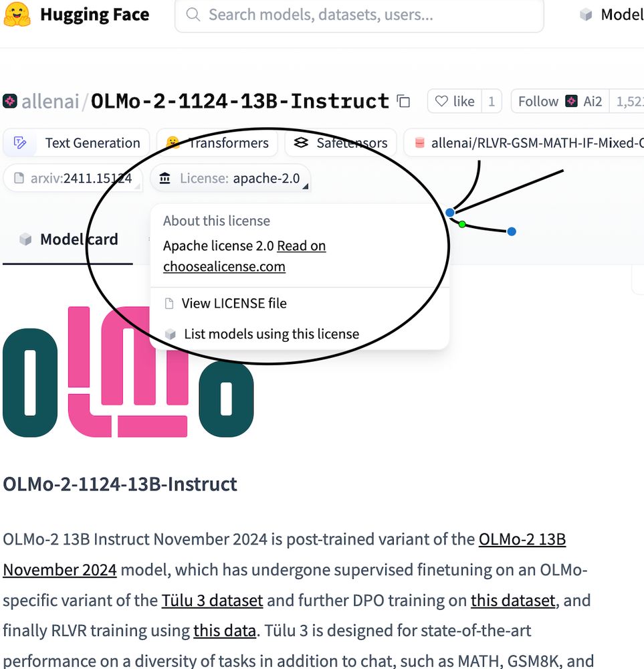Select the Transformers tag

(x=217, y=142)
